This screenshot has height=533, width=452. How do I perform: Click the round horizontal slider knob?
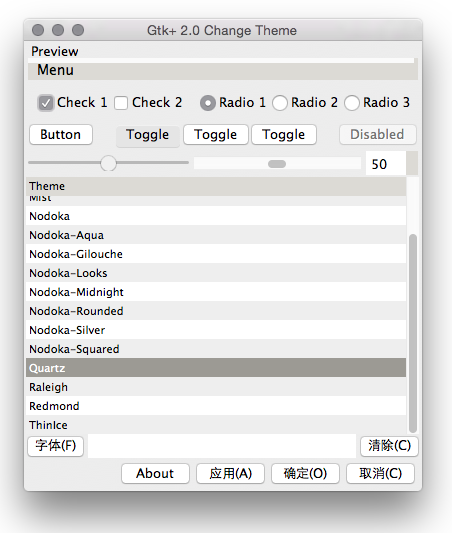tap(108, 163)
